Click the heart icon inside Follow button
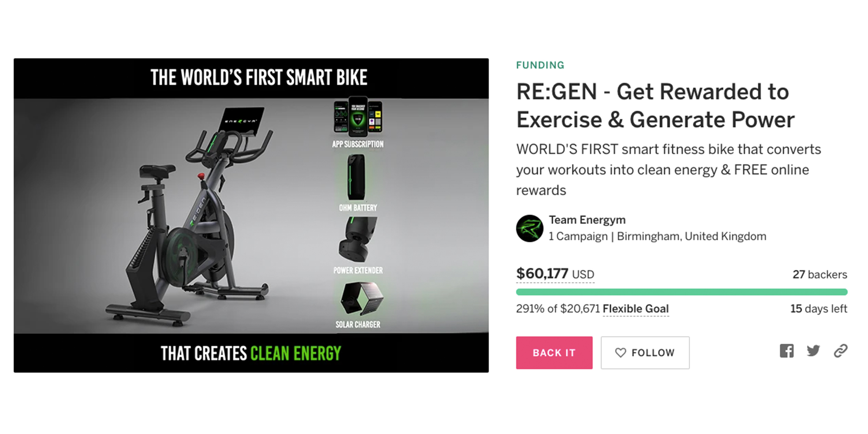 coord(621,352)
